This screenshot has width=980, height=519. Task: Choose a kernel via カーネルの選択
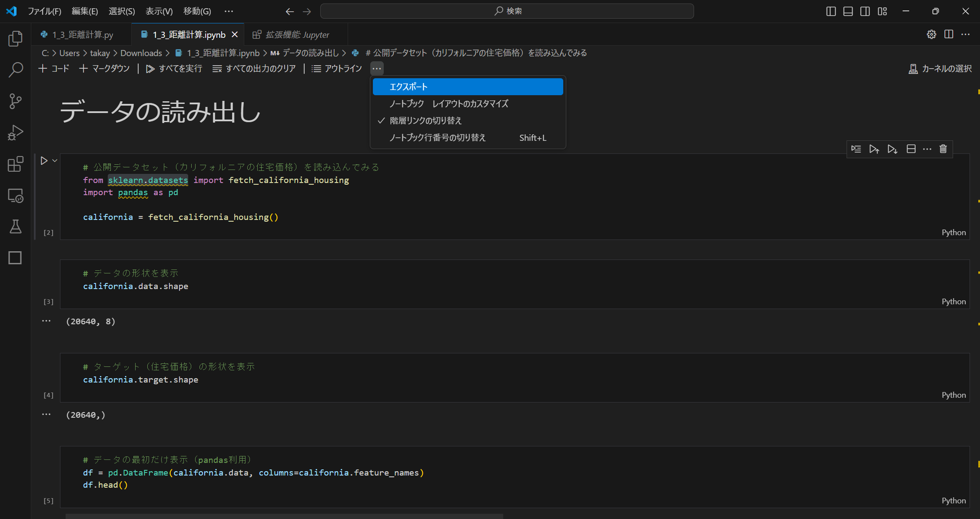click(940, 68)
